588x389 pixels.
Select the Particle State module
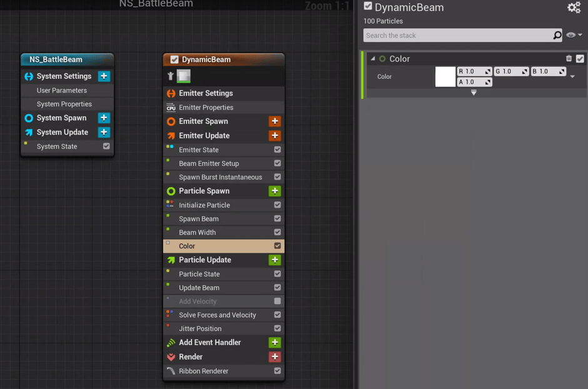224,274
